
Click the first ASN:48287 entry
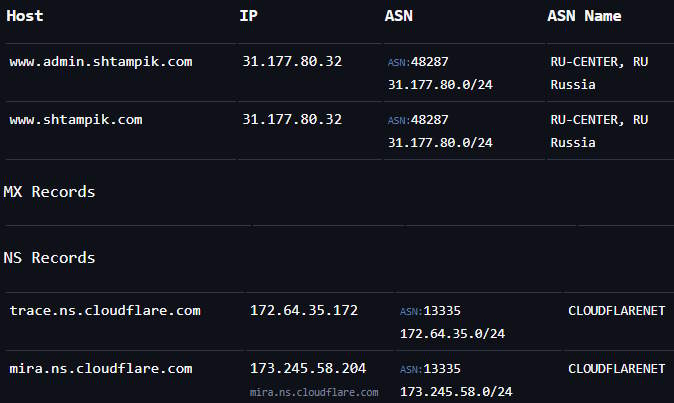click(x=418, y=62)
